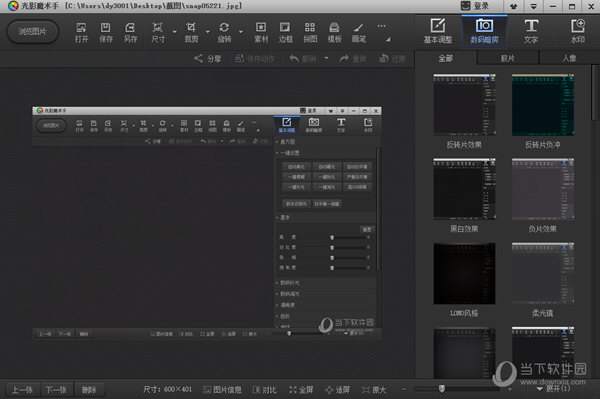Switch to the 人像 portrait tab
Viewport: 600px width, 399px height.
click(569, 58)
